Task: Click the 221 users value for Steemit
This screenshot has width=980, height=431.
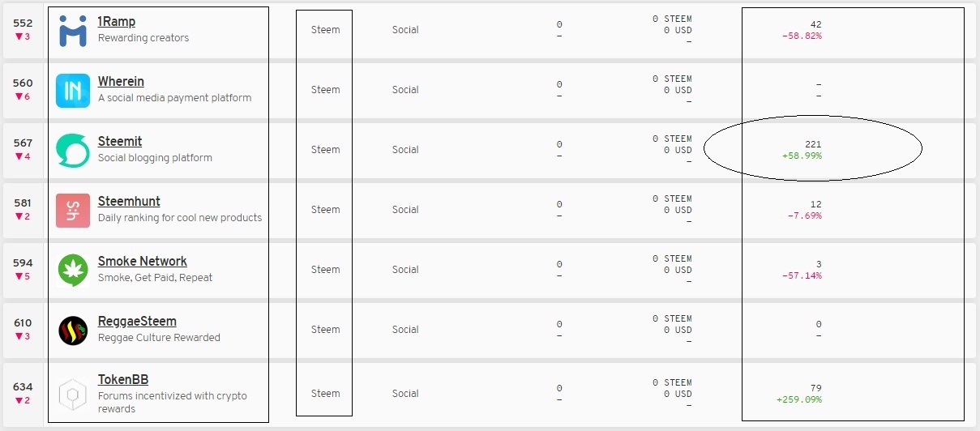Action: 813,144
